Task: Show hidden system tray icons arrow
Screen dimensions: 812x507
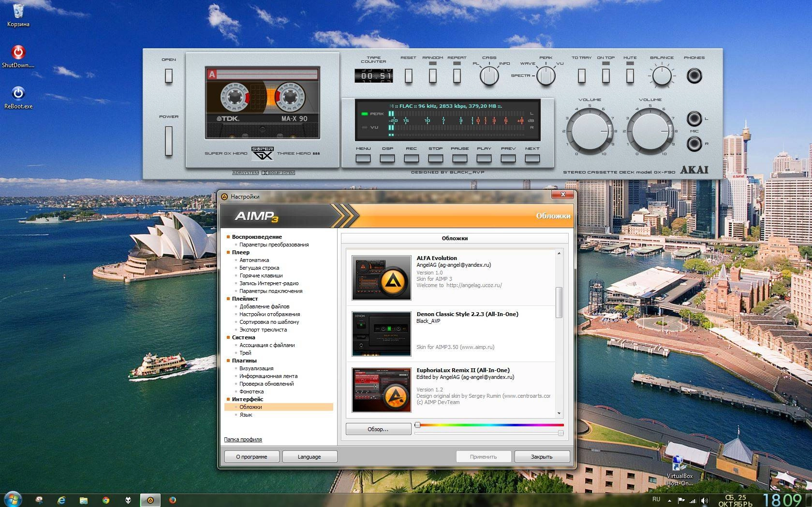Action: click(669, 500)
